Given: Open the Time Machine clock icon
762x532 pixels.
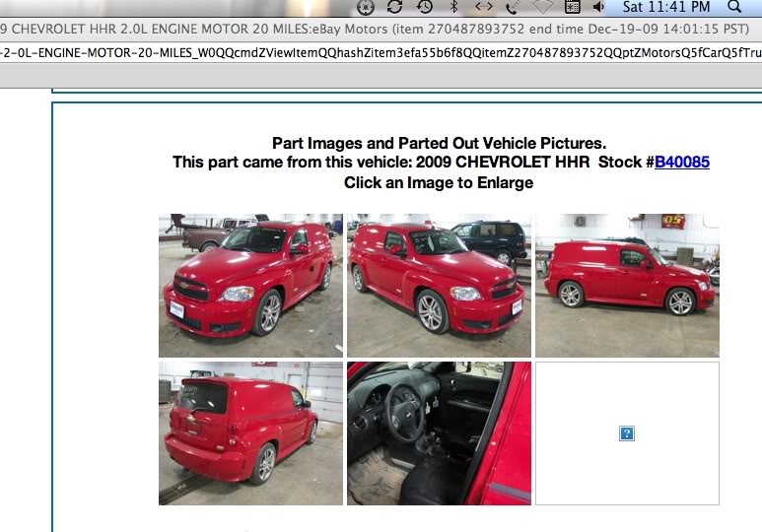Looking at the screenshot, I should point(424,7).
